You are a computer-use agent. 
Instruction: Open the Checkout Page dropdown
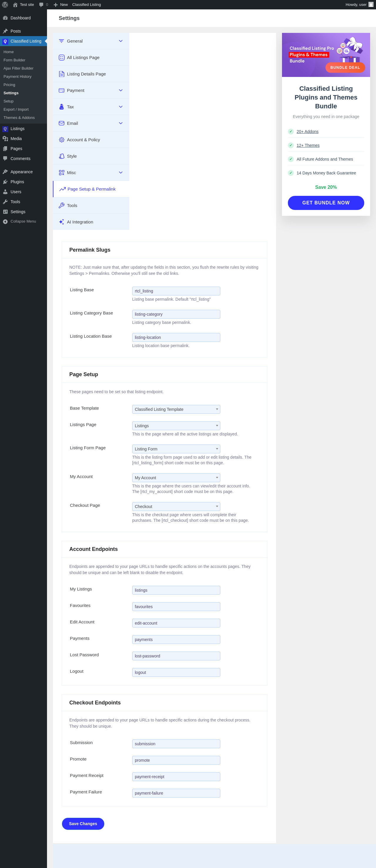pyautogui.click(x=176, y=506)
